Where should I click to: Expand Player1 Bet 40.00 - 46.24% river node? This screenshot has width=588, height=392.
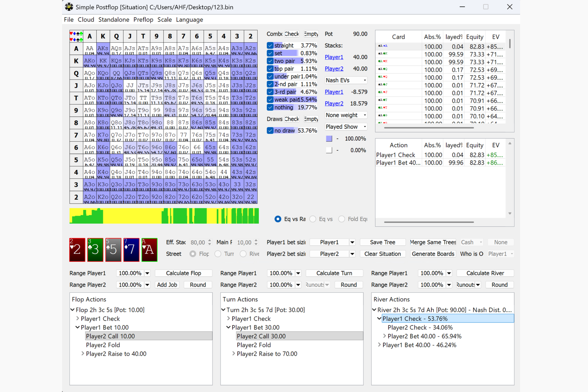[379, 345]
